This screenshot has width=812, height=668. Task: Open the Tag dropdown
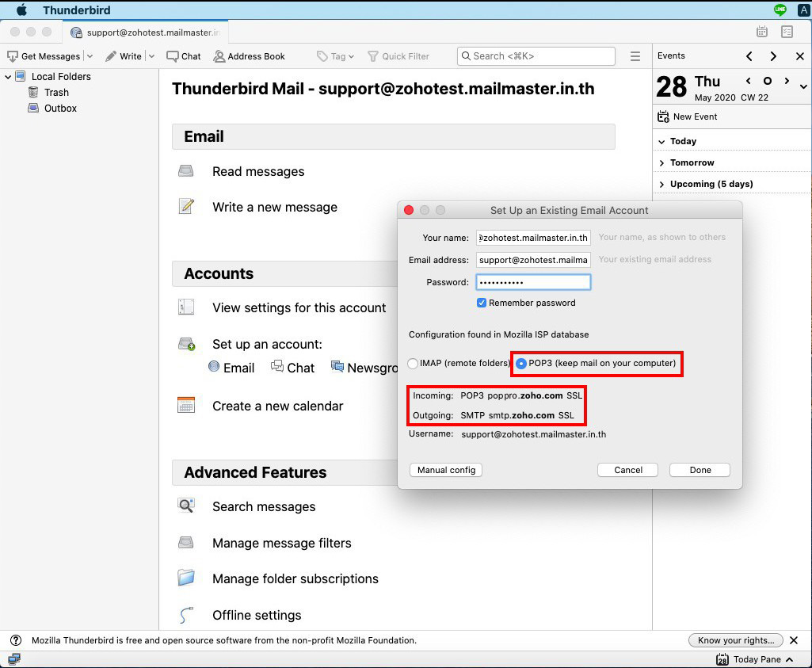pos(335,56)
